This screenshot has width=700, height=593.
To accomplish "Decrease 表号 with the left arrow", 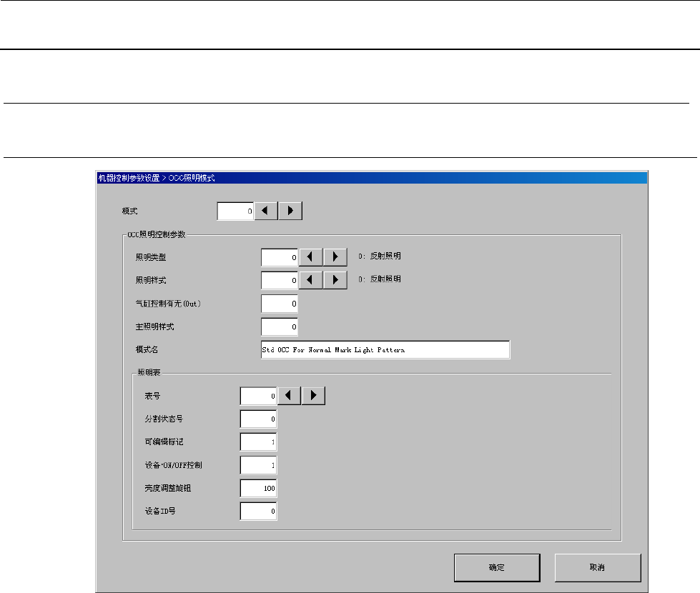I will (290, 396).
